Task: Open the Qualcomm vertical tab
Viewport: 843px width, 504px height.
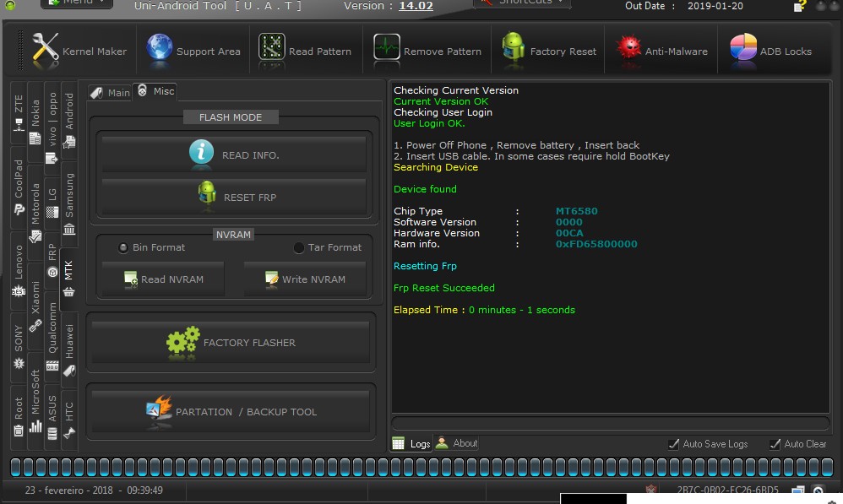Action: coord(52,336)
